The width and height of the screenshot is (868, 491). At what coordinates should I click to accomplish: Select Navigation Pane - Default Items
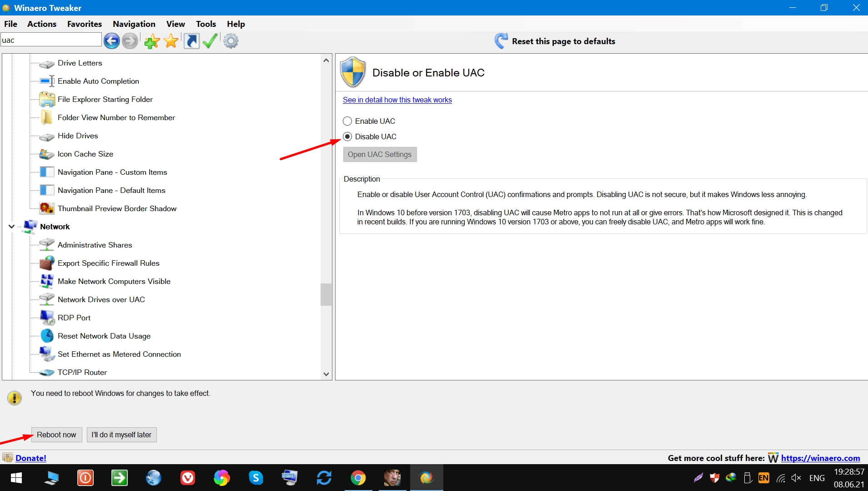click(x=111, y=190)
